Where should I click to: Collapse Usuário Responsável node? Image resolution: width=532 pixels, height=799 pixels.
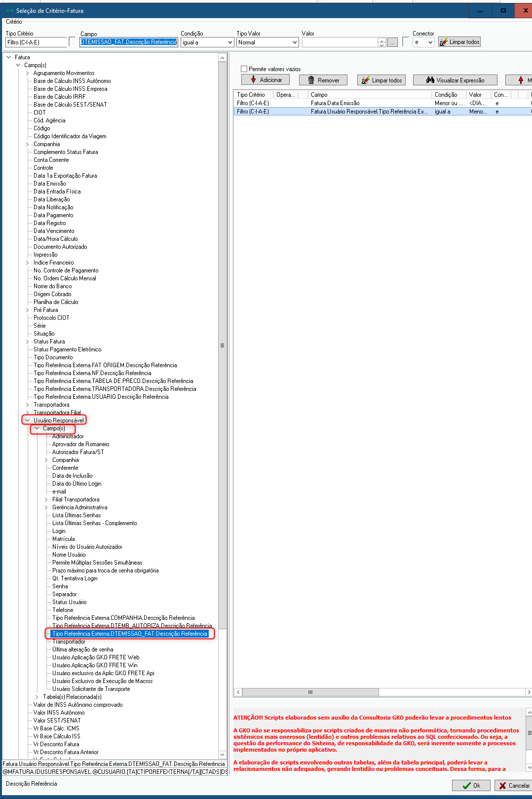point(28,420)
